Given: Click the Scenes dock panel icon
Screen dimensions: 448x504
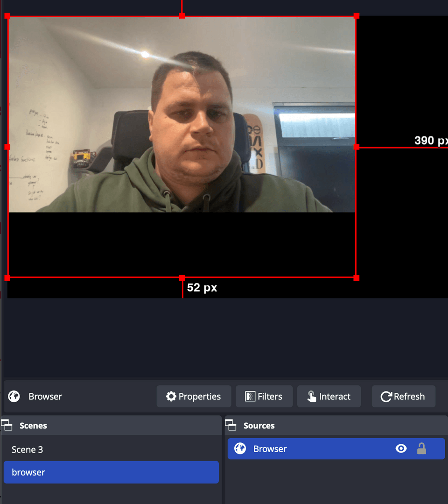Looking at the screenshot, I should 7,425.
